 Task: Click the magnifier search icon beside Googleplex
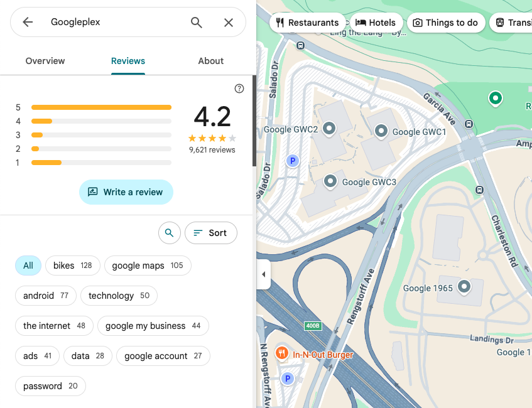(197, 23)
